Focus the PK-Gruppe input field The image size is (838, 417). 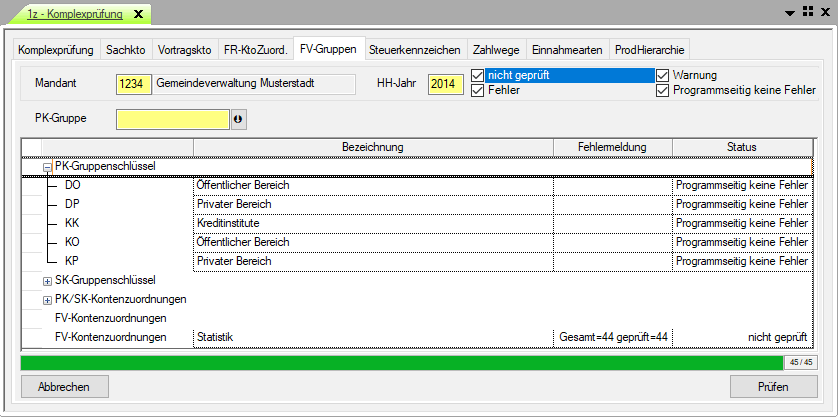pos(172,119)
